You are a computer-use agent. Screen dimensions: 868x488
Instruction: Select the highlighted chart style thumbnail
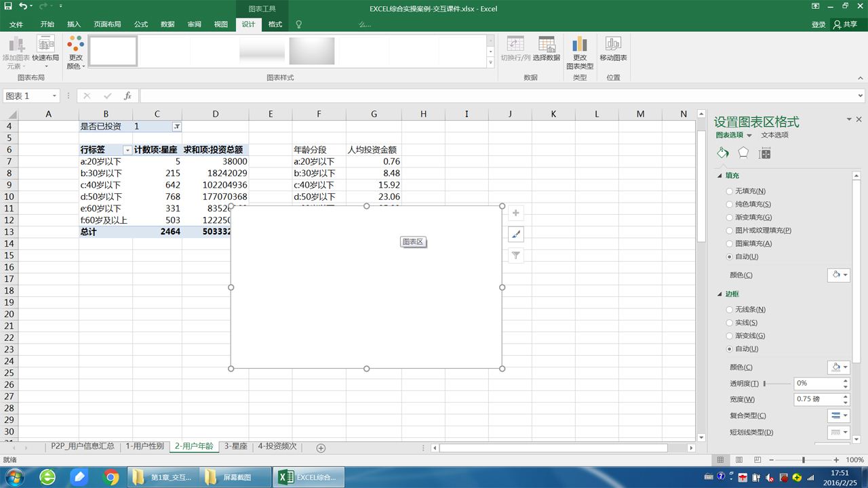[x=113, y=51]
